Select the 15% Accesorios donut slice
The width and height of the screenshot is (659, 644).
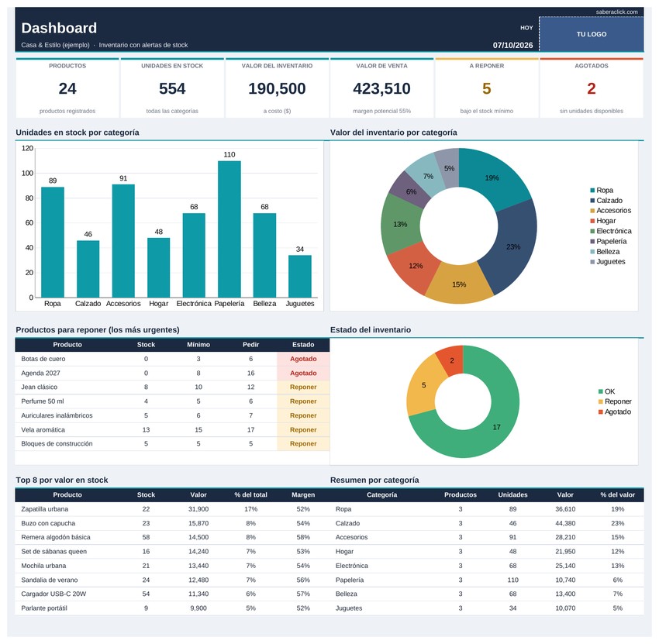[x=459, y=284]
